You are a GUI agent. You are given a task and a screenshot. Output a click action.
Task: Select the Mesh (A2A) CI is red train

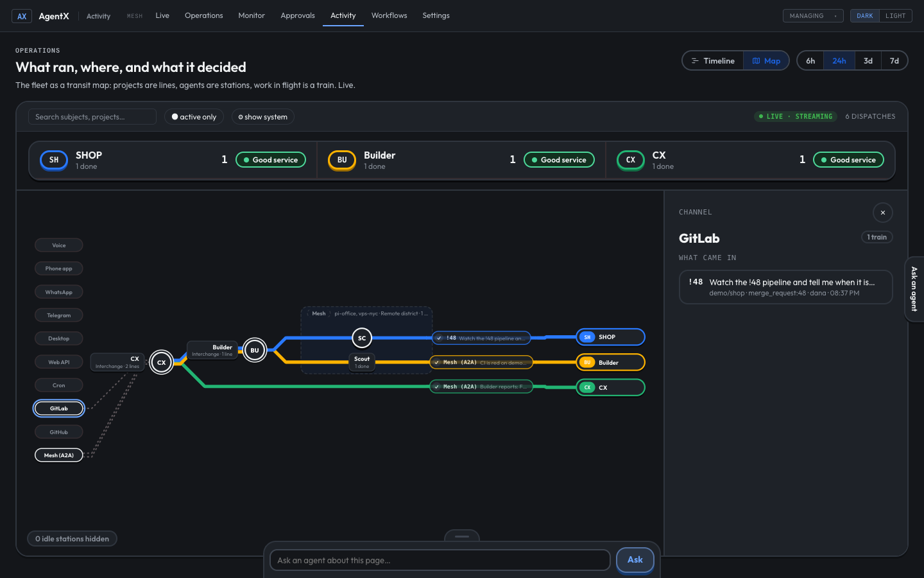click(481, 362)
